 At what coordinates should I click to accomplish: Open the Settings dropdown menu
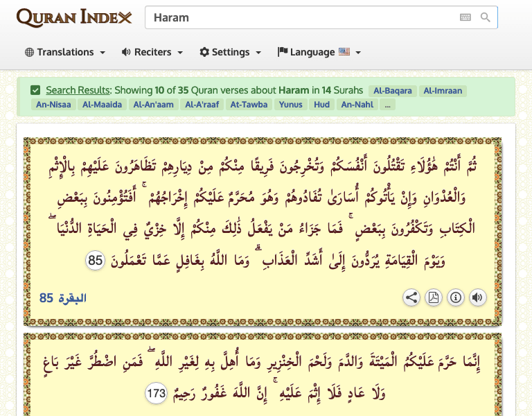coord(231,52)
